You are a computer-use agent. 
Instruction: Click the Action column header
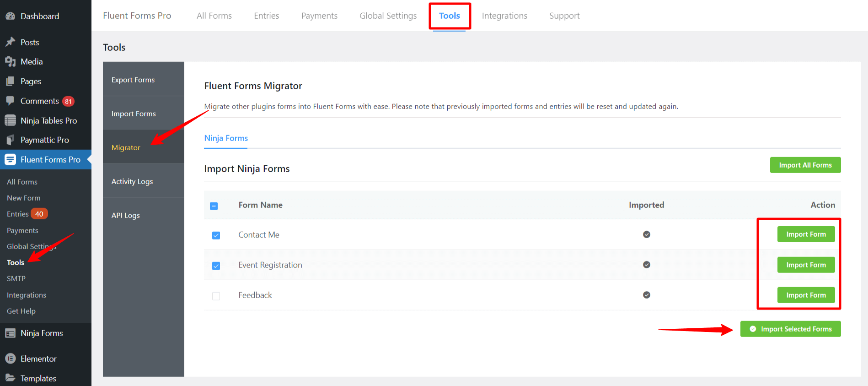(823, 205)
